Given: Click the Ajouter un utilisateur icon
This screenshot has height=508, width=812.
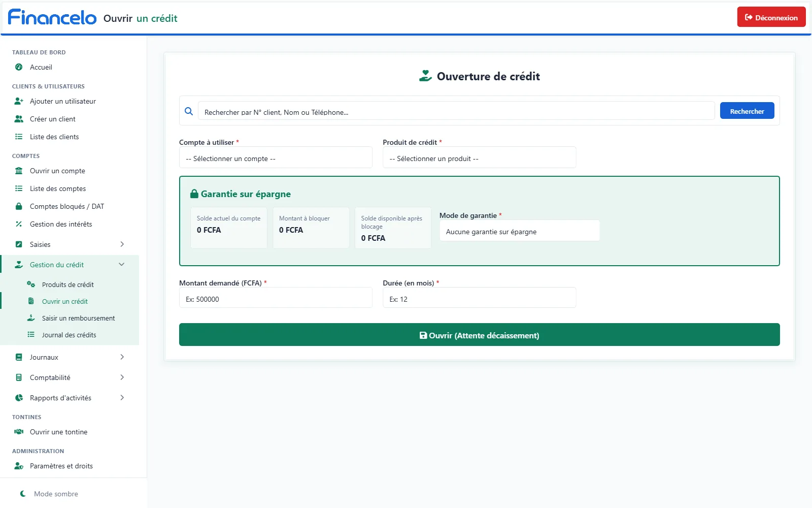Looking at the screenshot, I should pos(19,101).
